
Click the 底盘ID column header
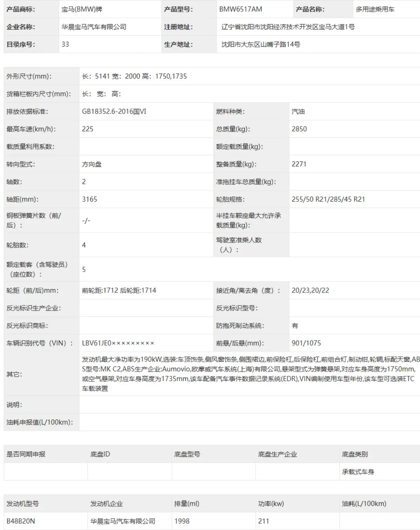point(100,454)
